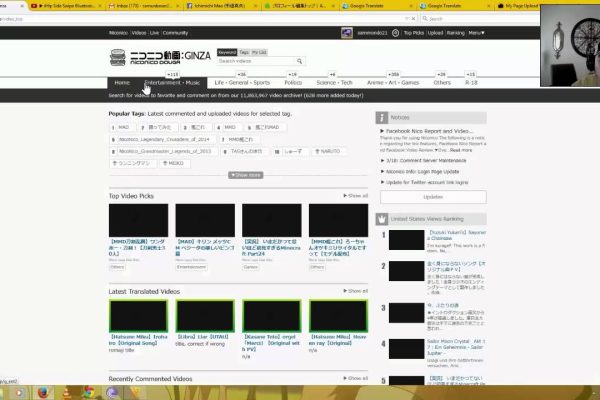
Task: Expand the Comment Server Maintenance notice
Action: tap(426, 160)
